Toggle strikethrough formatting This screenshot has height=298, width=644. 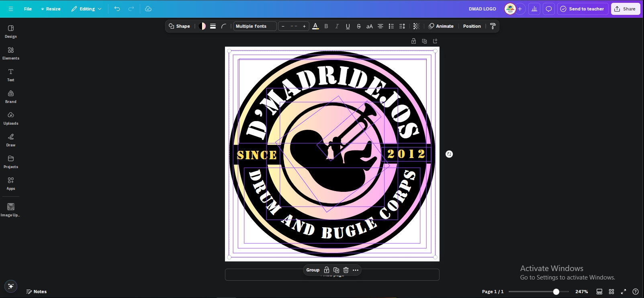(359, 26)
